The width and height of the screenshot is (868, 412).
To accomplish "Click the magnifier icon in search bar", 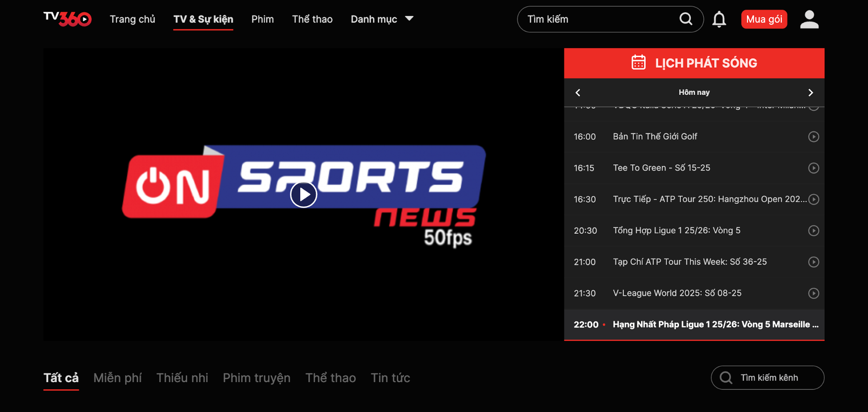I will [x=685, y=19].
